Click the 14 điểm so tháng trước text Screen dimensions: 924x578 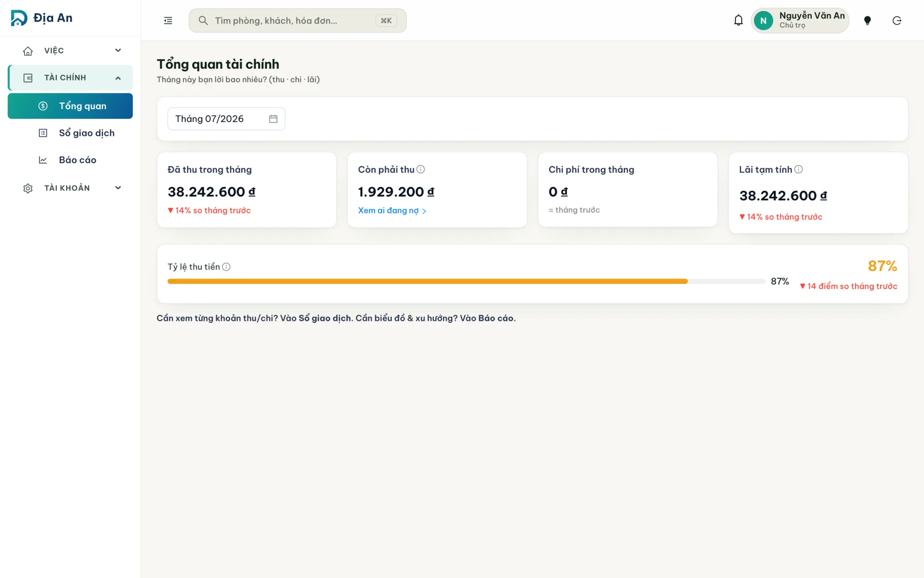point(848,286)
